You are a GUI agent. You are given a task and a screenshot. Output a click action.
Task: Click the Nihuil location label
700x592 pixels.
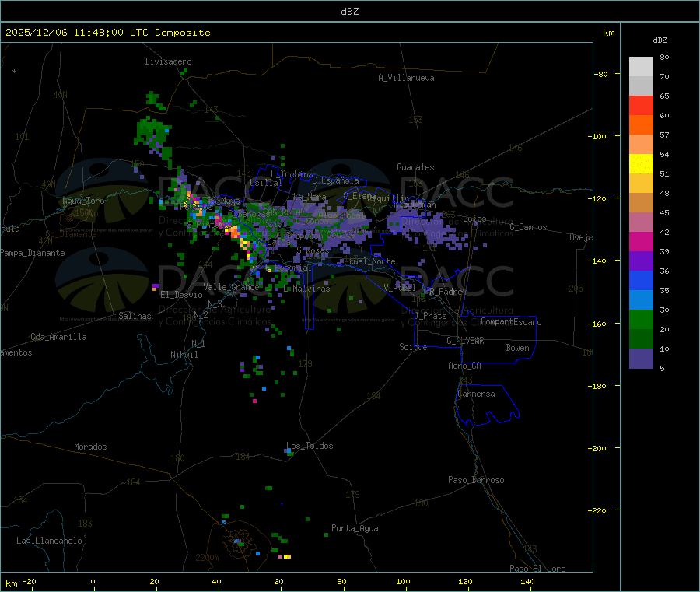pyautogui.click(x=184, y=355)
